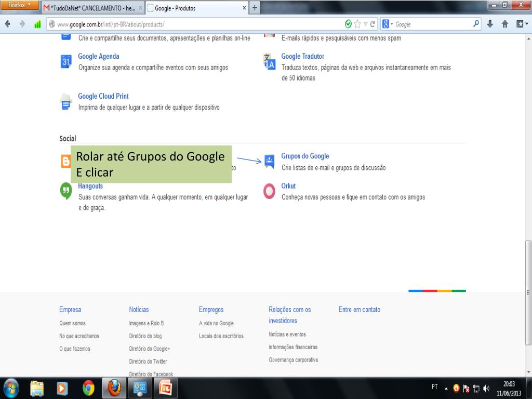Open the Firefox downloads arrow icon
This screenshot has height=399, width=532.
point(490,24)
